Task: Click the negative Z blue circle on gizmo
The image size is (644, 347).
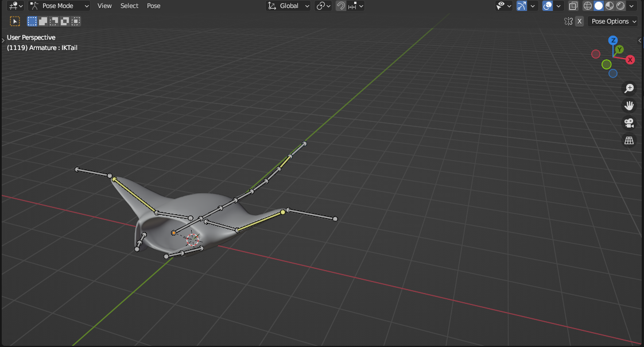Action: tap(613, 74)
